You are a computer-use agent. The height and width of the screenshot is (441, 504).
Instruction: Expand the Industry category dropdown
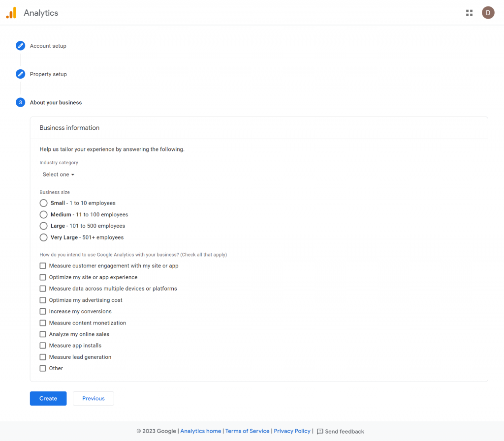pos(59,175)
